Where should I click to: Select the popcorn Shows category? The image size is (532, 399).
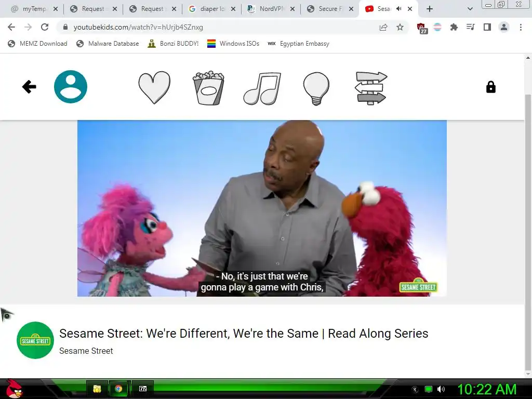[208, 88]
